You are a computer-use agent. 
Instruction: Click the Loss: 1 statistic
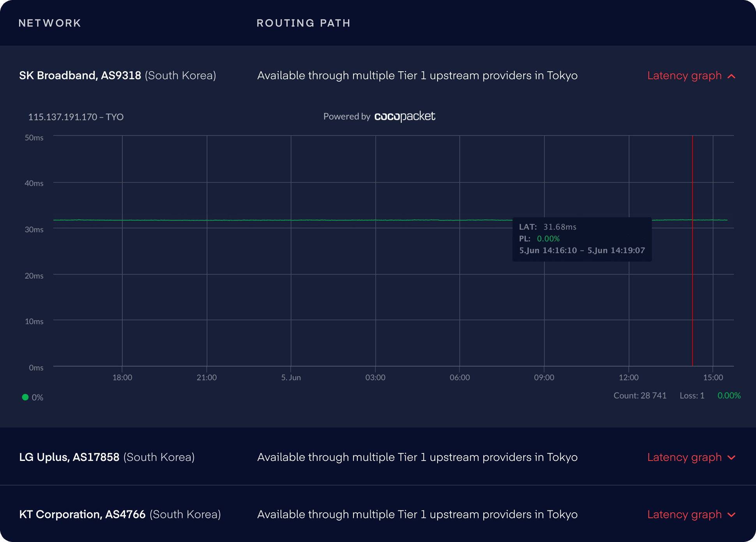692,395
